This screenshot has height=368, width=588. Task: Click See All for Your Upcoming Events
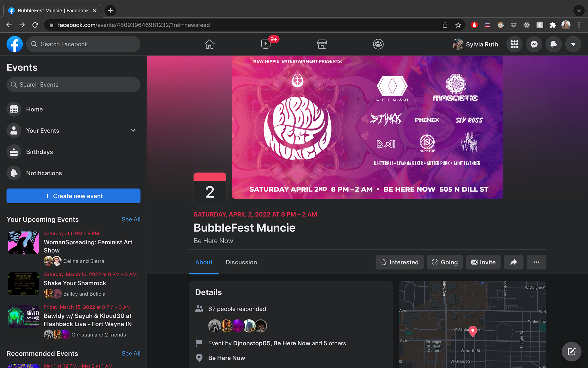131,219
